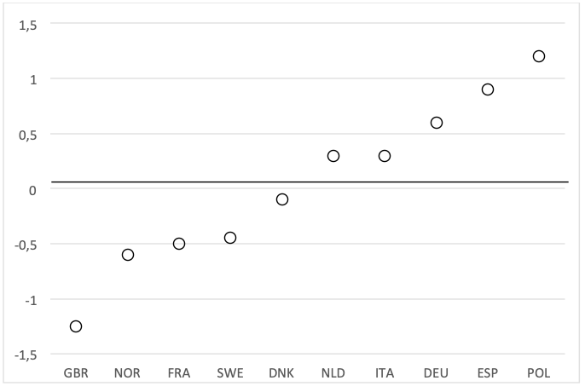Click the 1,5 y-axis label
This screenshot has height=392, width=585.
[29, 24]
